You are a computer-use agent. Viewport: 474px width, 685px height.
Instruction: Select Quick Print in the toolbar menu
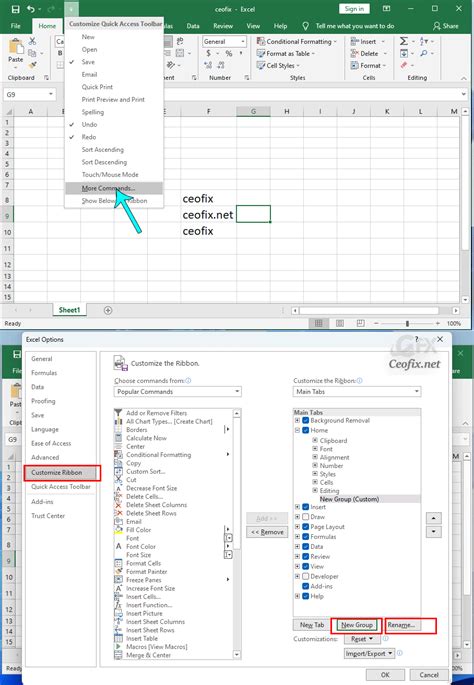tap(114, 87)
